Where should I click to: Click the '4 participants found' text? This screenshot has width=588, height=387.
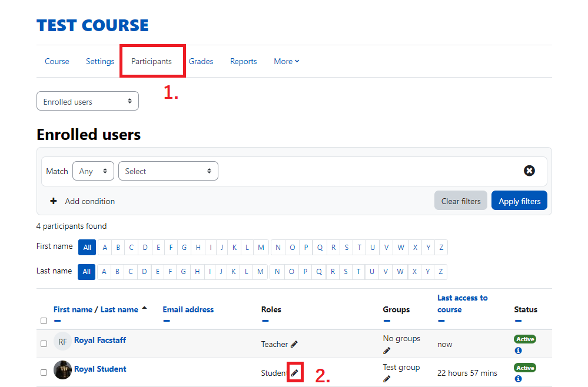[x=71, y=226]
